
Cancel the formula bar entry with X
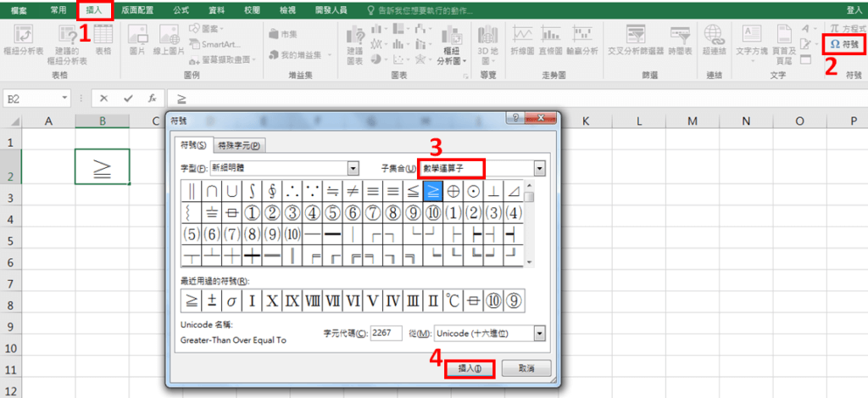(103, 98)
